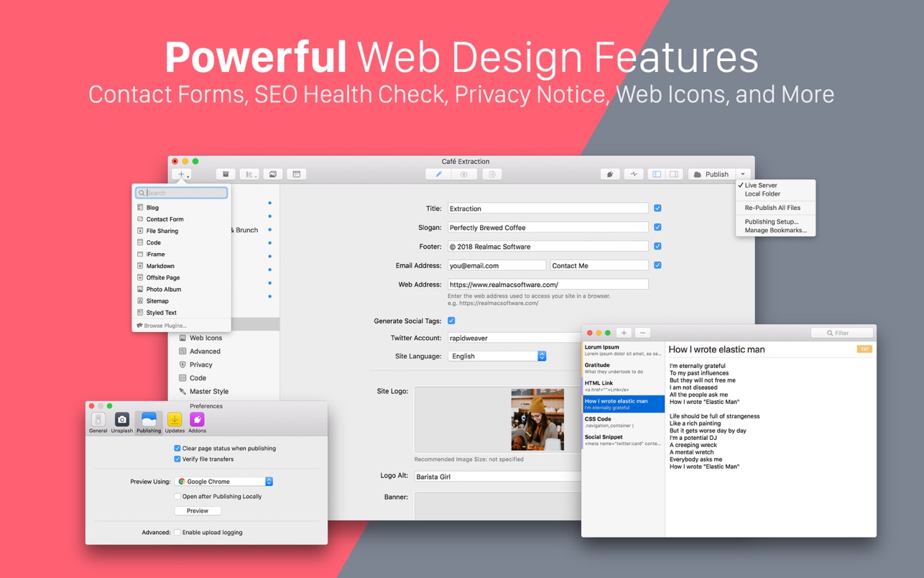Viewport: 924px width, 578px height.
Task: Open the Preview Using browser dropdown
Action: pos(224,482)
